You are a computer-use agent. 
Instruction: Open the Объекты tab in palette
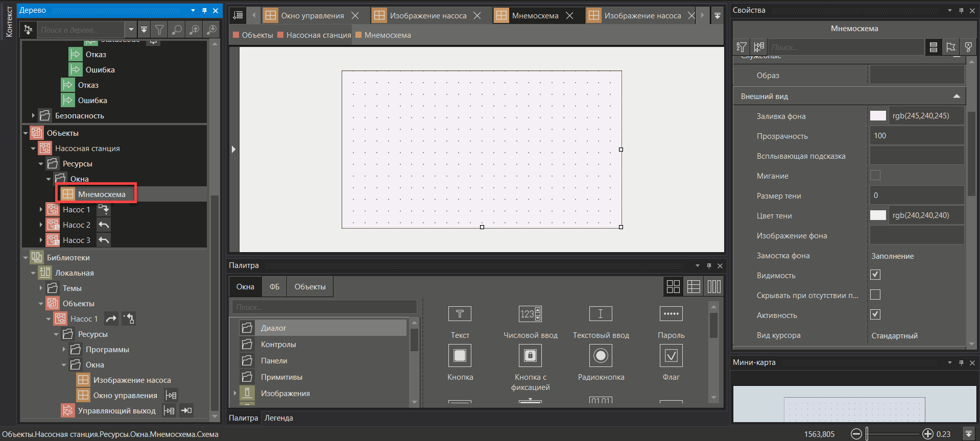click(x=309, y=287)
